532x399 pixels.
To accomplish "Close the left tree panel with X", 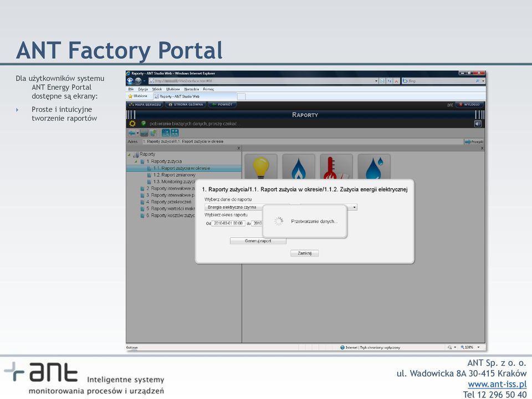I will [x=239, y=149].
